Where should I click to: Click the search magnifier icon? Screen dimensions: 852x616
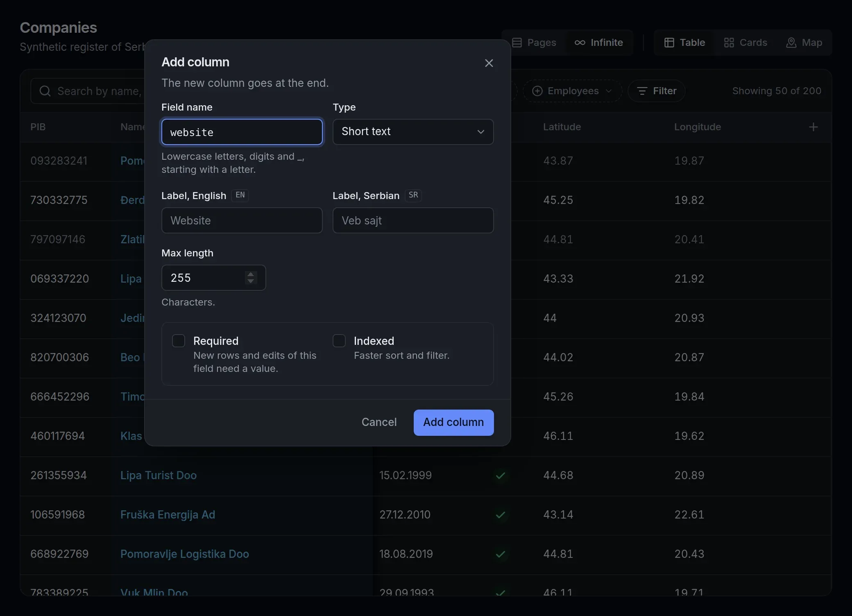point(45,91)
